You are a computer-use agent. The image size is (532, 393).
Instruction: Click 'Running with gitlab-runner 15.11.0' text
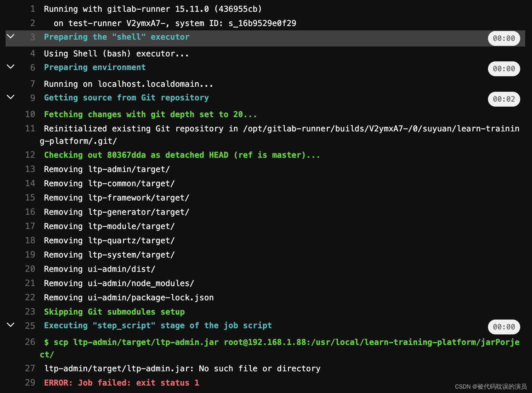153,9
